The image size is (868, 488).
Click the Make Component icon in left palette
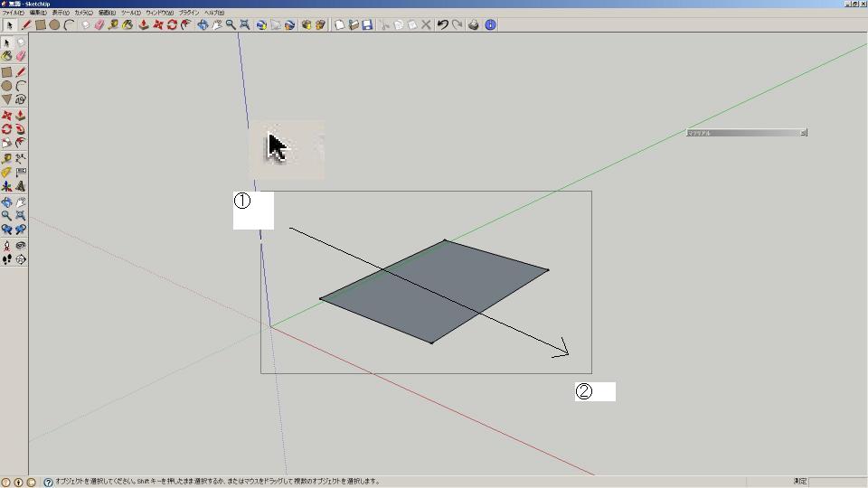coord(21,42)
